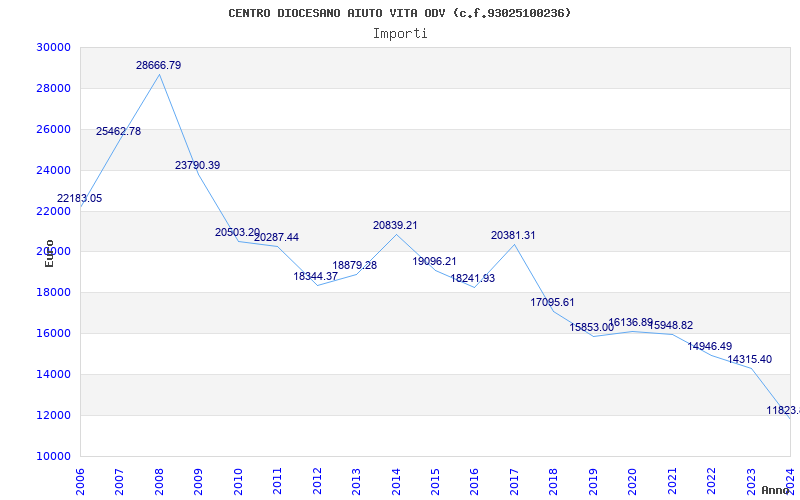Click the Importi subtitle
The height and width of the screenshot is (500, 800).
(400, 34)
